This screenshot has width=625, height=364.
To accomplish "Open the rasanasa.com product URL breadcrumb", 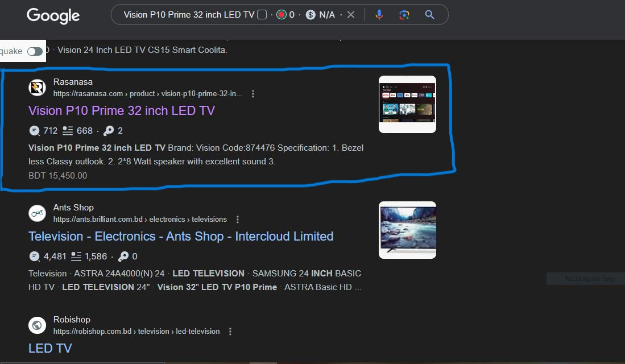I will coord(147,94).
